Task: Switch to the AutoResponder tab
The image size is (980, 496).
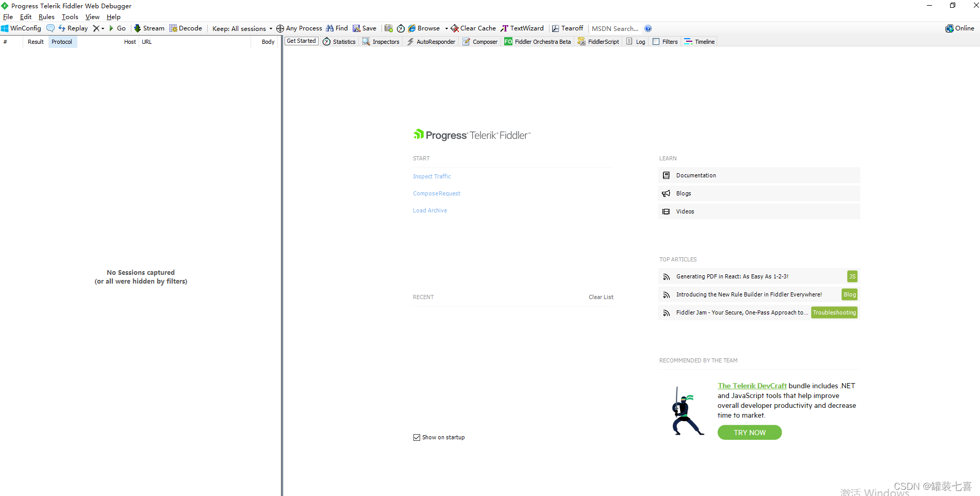Action: (431, 42)
